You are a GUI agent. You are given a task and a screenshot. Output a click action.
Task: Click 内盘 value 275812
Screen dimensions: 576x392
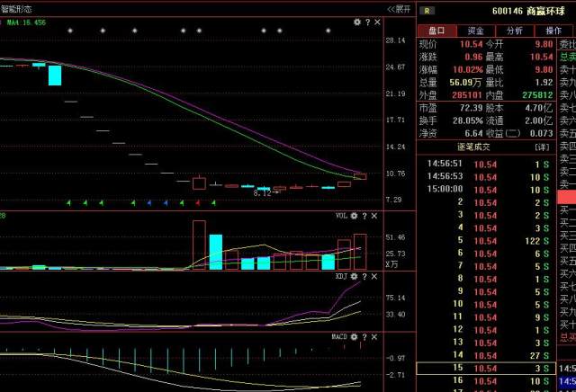tap(537, 95)
